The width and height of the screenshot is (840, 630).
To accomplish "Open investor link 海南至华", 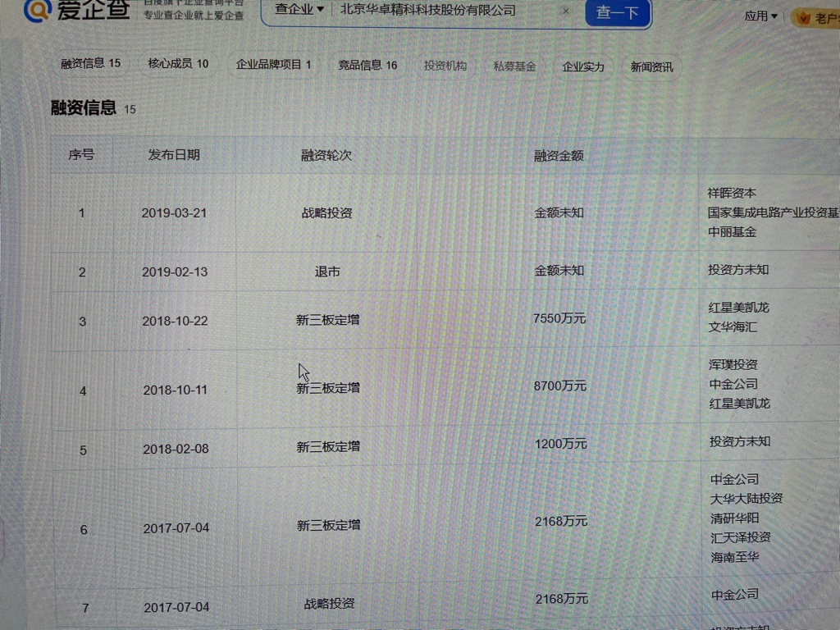I will [x=735, y=558].
